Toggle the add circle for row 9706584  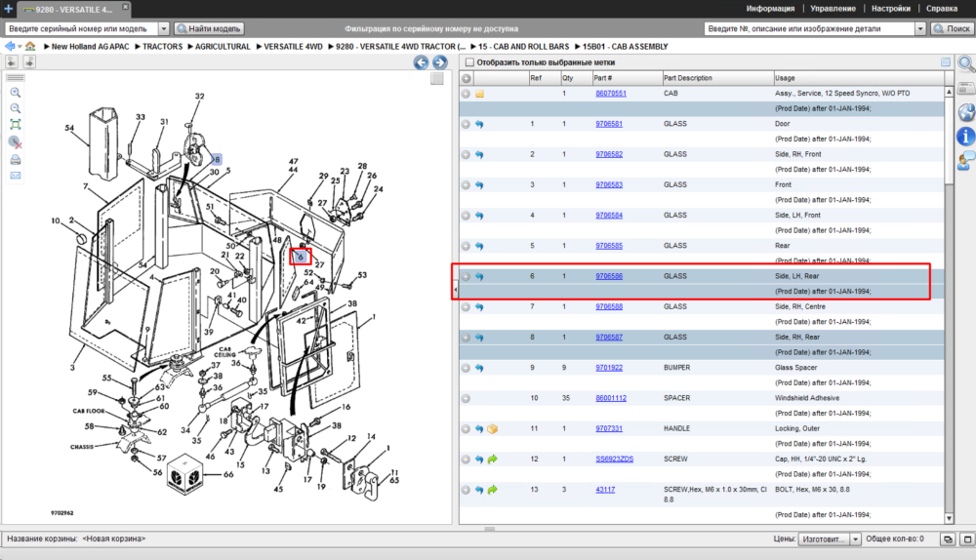tap(466, 216)
